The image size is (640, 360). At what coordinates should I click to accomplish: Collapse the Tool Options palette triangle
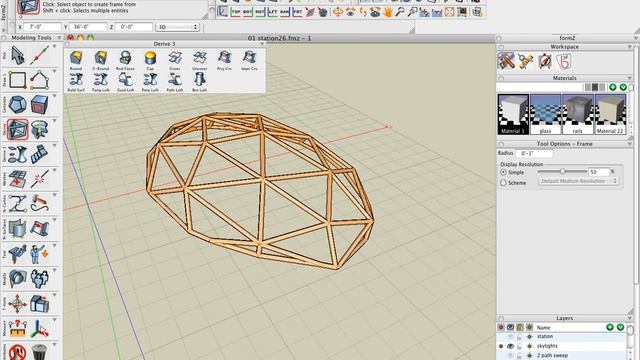pos(630,144)
